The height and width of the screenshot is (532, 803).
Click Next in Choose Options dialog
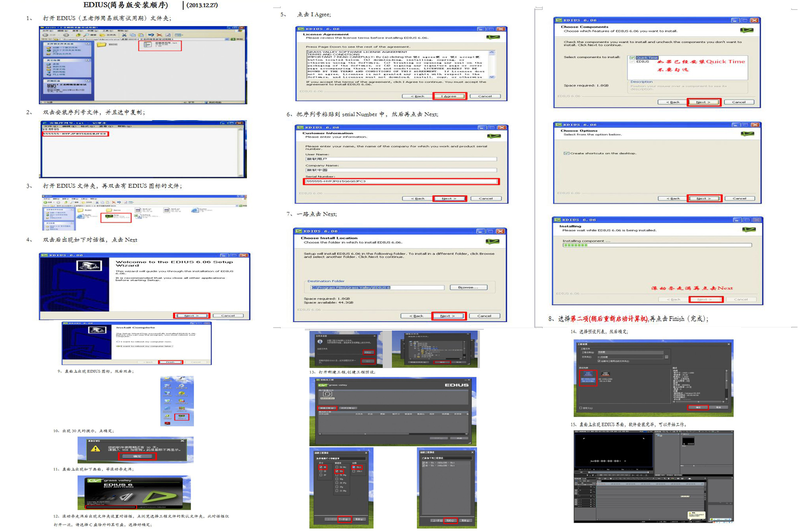pos(704,198)
